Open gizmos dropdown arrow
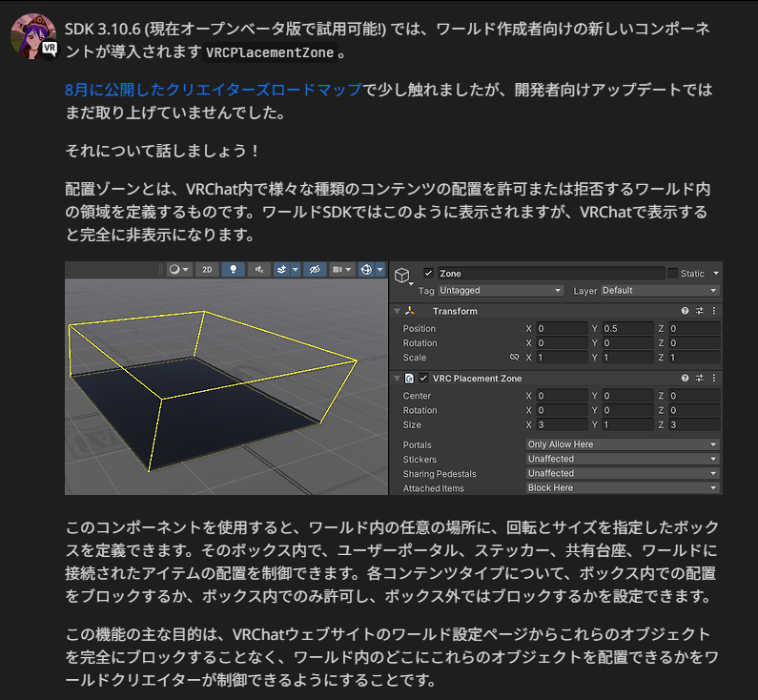Screen dimensions: 758x700 point(380,269)
